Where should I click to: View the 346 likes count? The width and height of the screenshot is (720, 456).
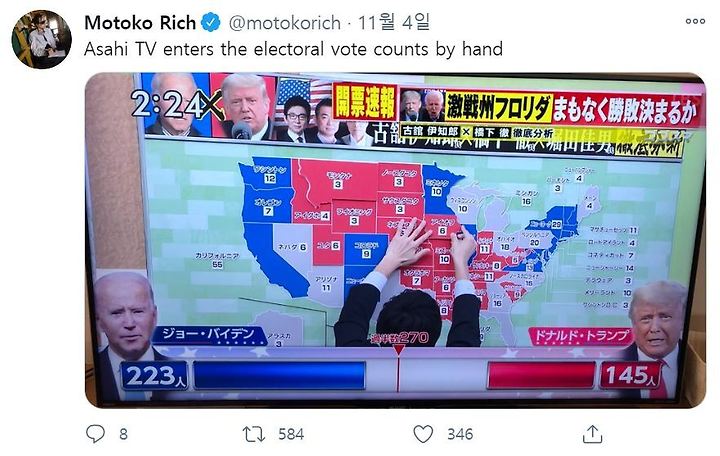(x=460, y=434)
